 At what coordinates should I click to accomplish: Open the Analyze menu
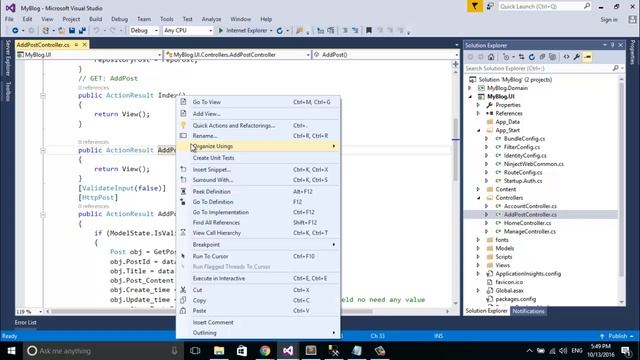[211, 19]
